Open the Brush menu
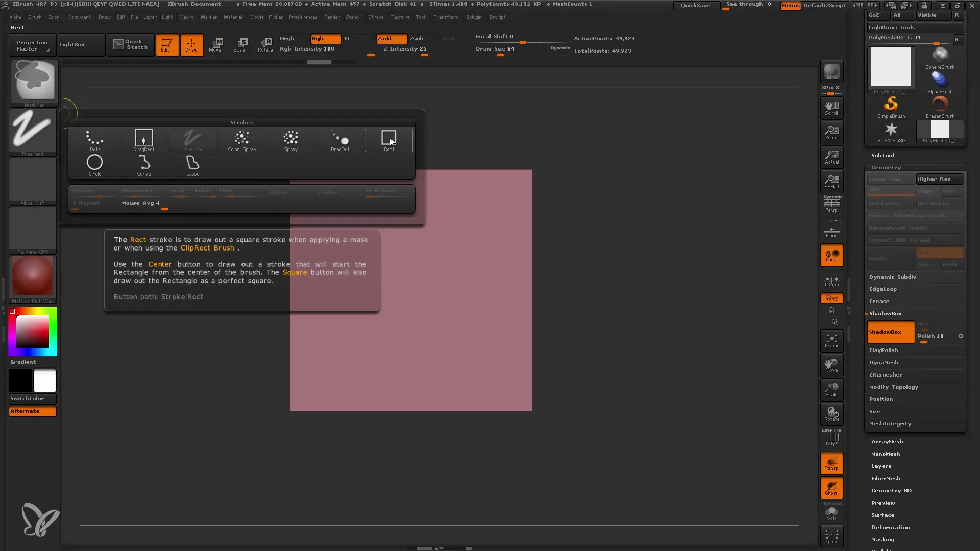Viewport: 980px width, 551px height. point(35,17)
